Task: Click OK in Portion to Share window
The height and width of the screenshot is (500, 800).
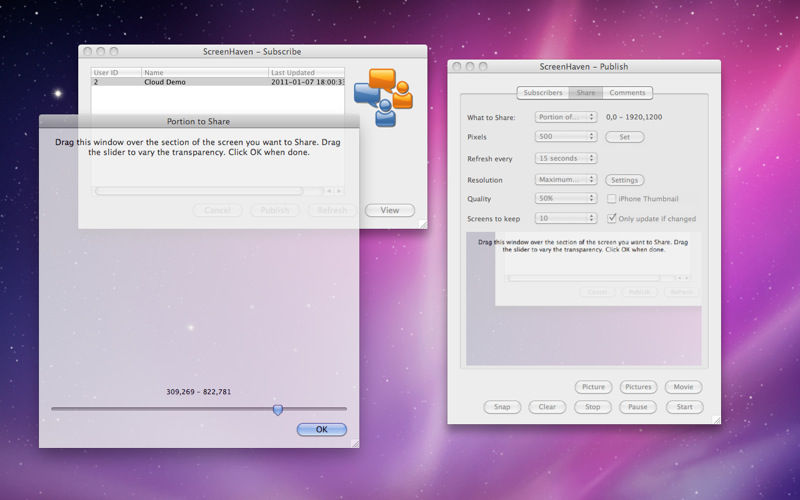Action: pyautogui.click(x=321, y=430)
